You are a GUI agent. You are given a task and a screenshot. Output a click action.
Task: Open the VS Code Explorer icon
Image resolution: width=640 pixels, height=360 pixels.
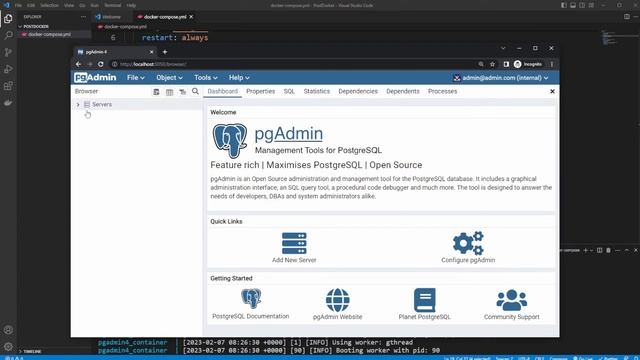8,18
